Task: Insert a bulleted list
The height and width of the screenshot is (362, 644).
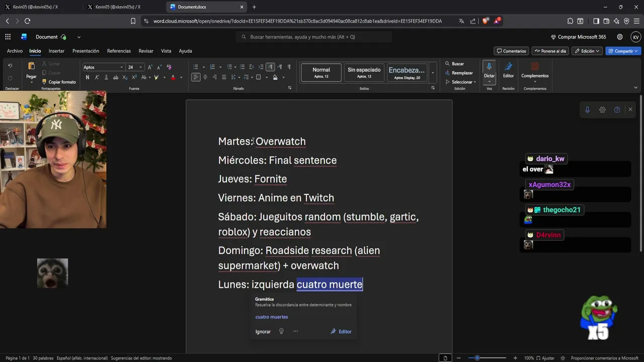Action: (196, 67)
